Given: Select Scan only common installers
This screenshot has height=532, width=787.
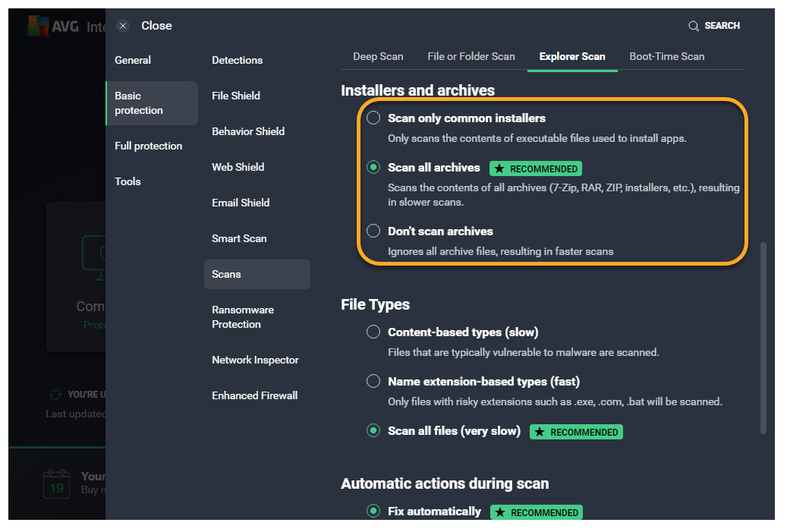Looking at the screenshot, I should [373, 118].
